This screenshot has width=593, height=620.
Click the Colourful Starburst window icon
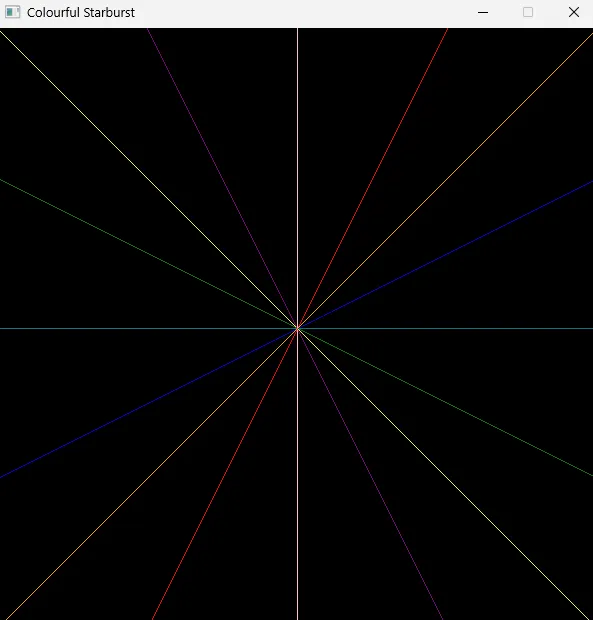tap(12, 12)
